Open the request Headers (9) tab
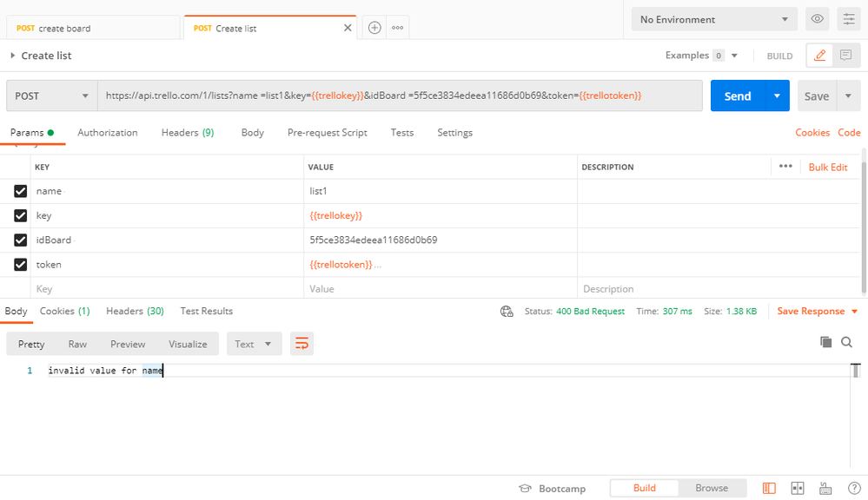This screenshot has height=500, width=868. tap(188, 133)
